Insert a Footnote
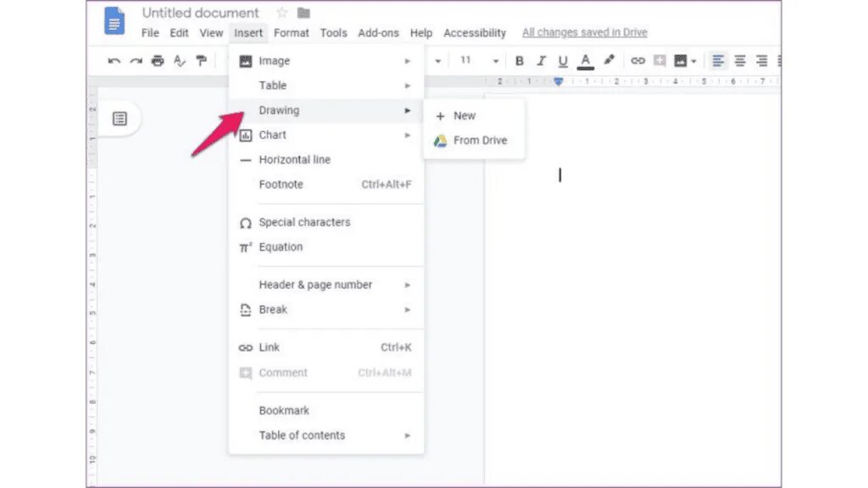The width and height of the screenshot is (868, 488). 326,184
